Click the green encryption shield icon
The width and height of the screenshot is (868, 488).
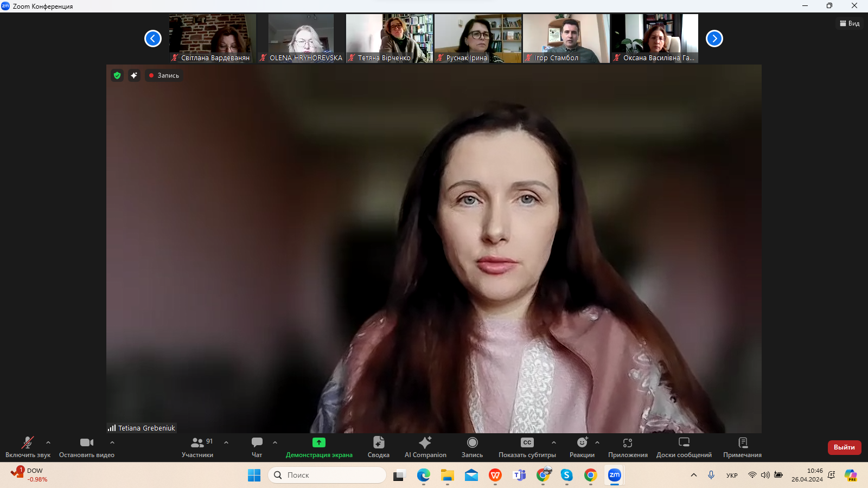click(x=117, y=75)
